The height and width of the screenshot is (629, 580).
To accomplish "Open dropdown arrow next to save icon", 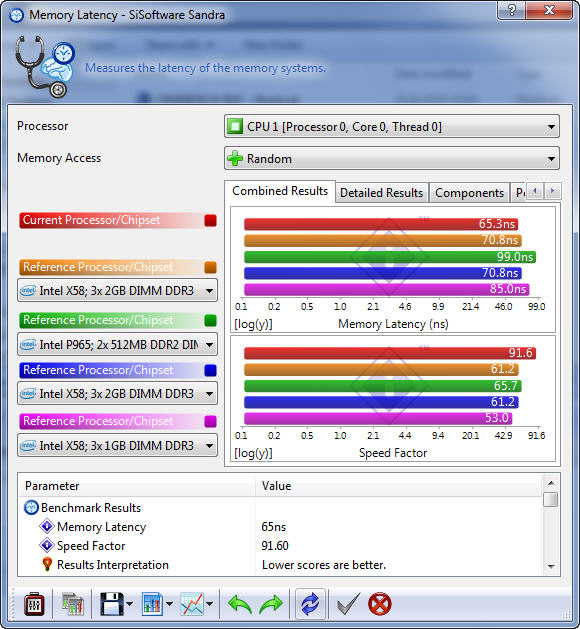I will pyautogui.click(x=129, y=604).
